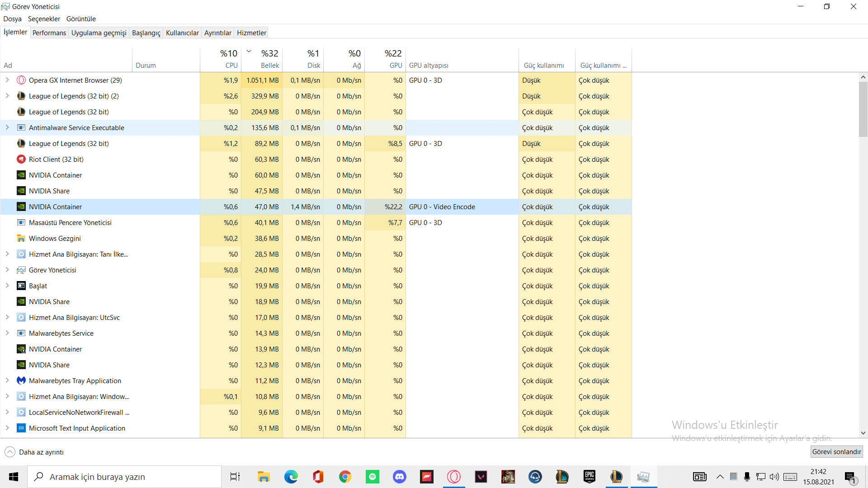The image size is (868, 488).
Task: Expand the Opera GX Internet Browser group
Action: click(7, 80)
